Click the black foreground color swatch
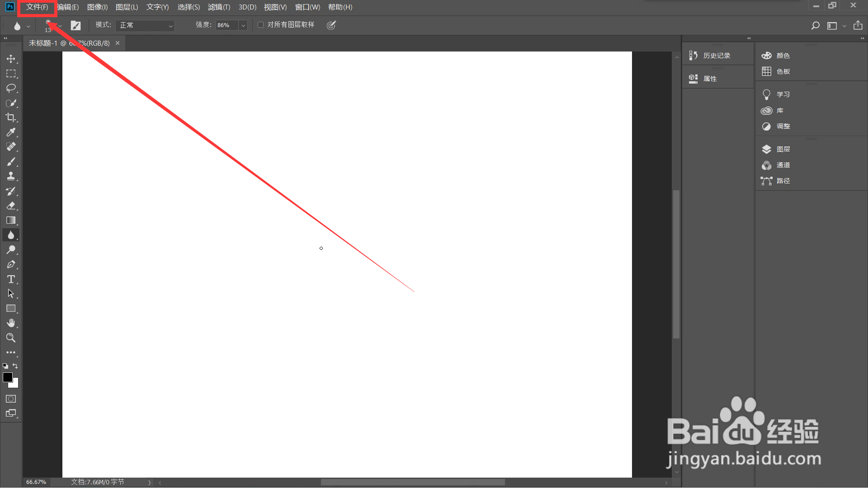The width and height of the screenshot is (868, 488). point(7,377)
